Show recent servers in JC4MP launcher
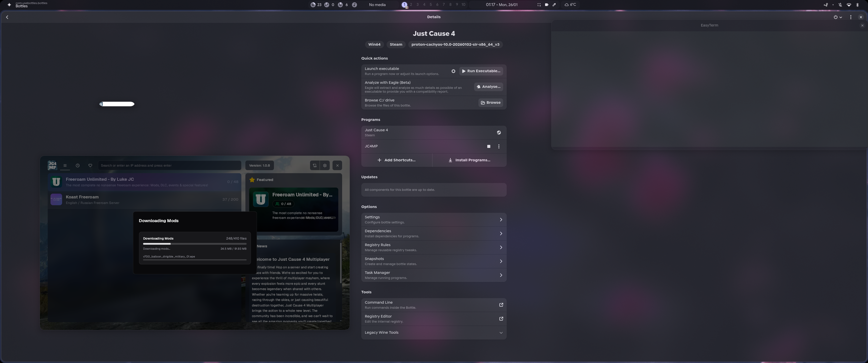868x363 pixels. pos(78,166)
